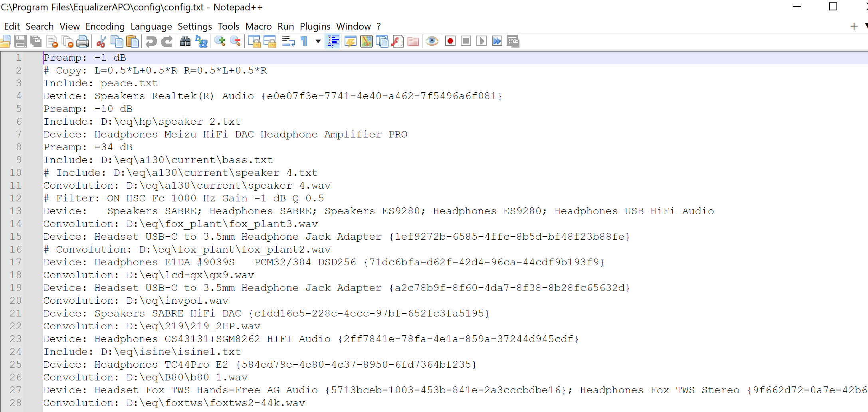Click the user-defined language dialog icon
Screen dimensions: 868x412
351,41
